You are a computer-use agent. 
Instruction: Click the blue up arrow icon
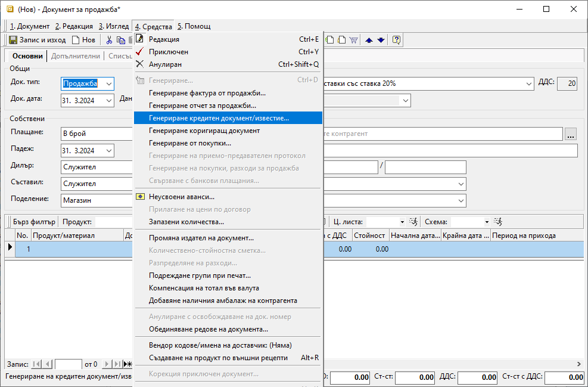click(x=369, y=40)
